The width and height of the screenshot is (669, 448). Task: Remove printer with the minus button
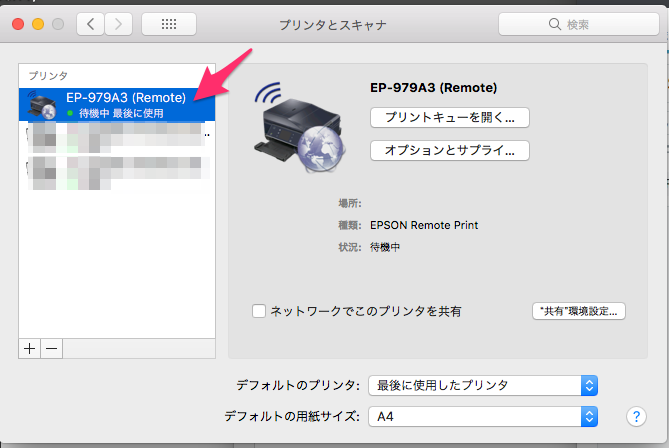click(x=52, y=349)
